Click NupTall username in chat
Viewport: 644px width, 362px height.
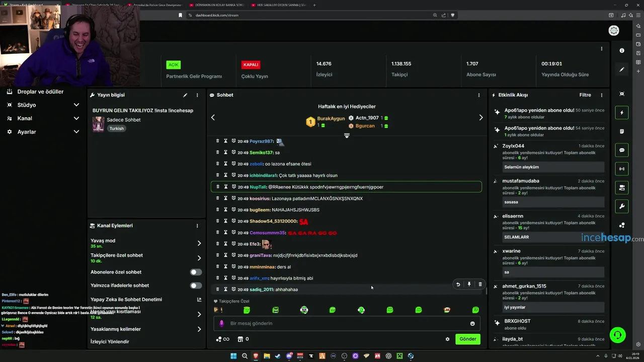coord(258,187)
